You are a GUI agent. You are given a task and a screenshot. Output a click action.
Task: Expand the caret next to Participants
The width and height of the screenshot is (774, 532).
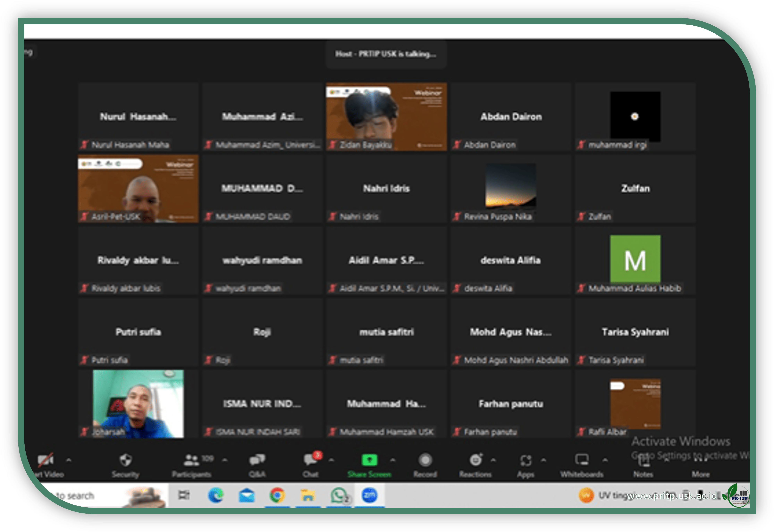(x=225, y=460)
